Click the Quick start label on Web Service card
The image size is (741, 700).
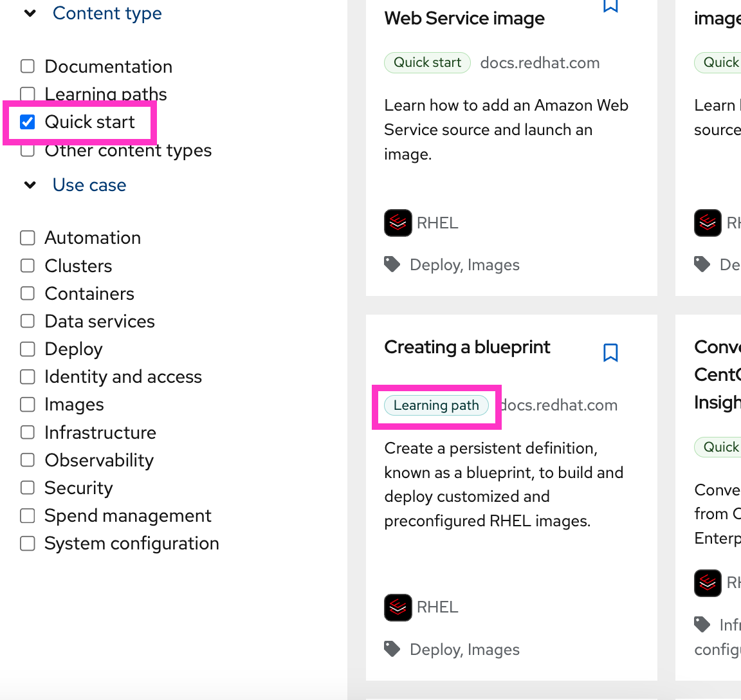[x=427, y=62]
